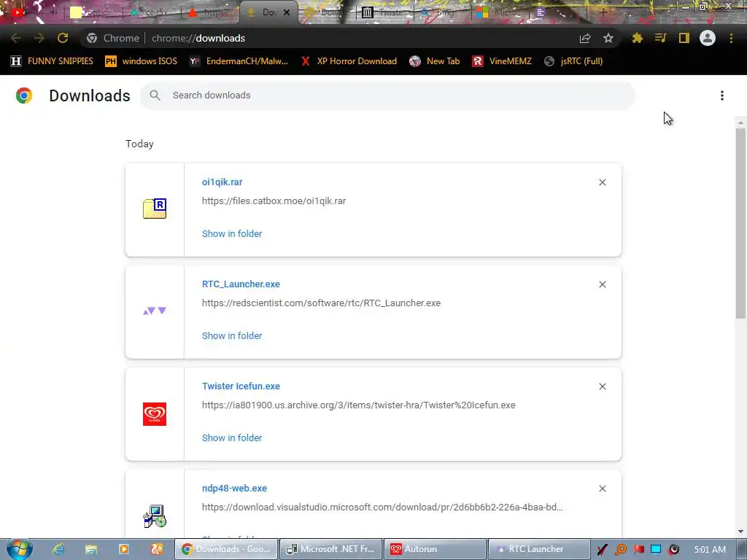Share this page icon in address bar
Screen dimensions: 747x560
tap(585, 38)
